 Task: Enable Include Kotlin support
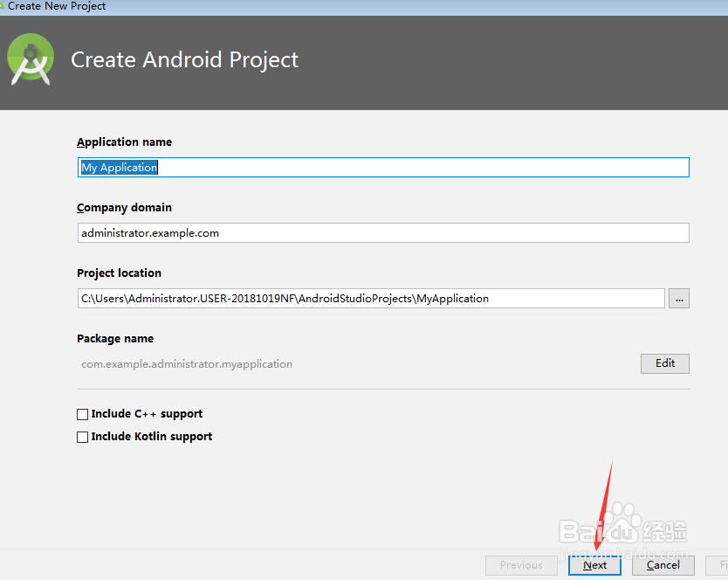pos(82,437)
